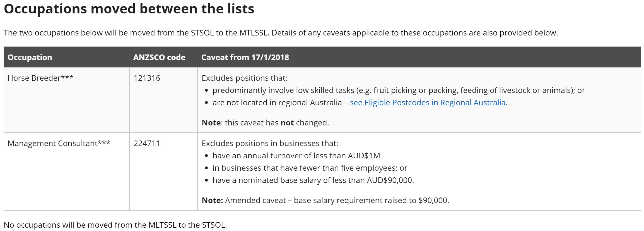Click the "Occupations moved between the lists" heading
Screen dimensions: 644x231
tap(129, 9)
